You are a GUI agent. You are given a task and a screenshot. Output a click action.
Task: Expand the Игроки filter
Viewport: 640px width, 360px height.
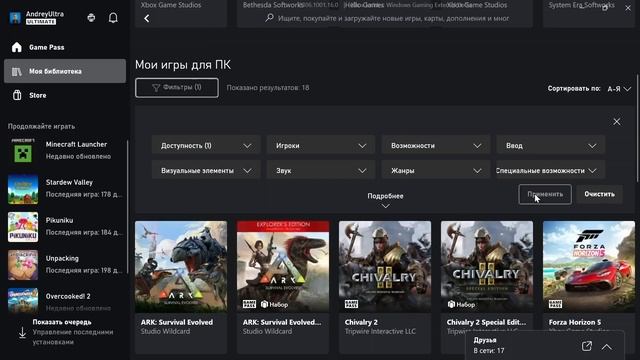coord(321,146)
